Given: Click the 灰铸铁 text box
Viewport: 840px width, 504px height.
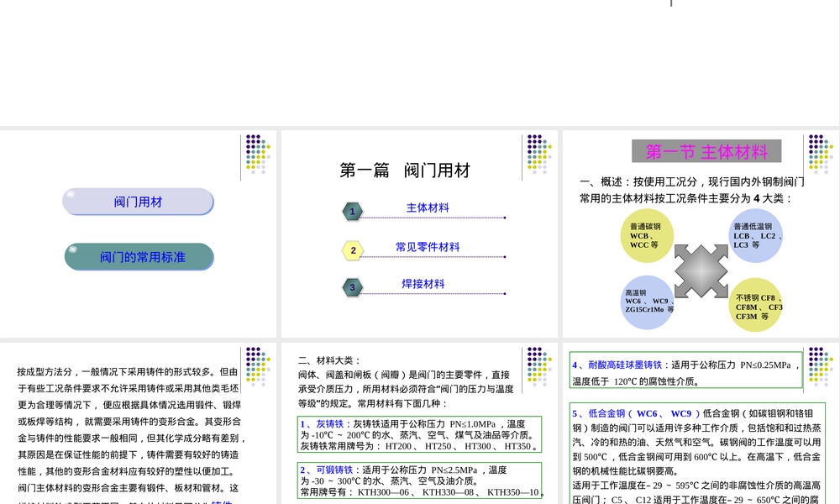Looking at the screenshot, I should tap(419, 434).
